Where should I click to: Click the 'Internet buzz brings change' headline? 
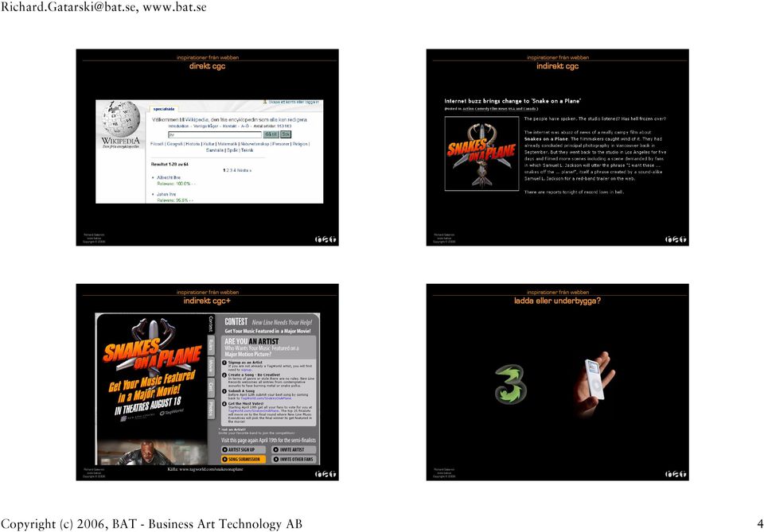pos(513,101)
